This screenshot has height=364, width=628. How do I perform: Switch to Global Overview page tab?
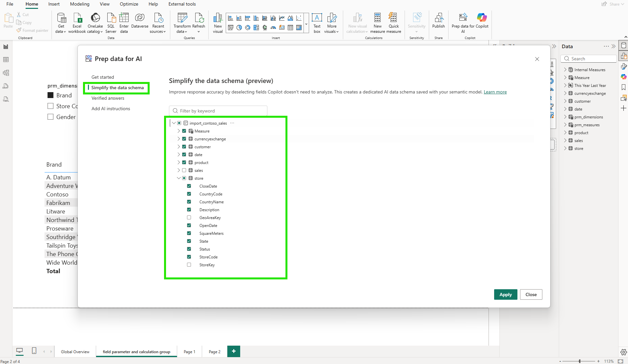coord(75,352)
